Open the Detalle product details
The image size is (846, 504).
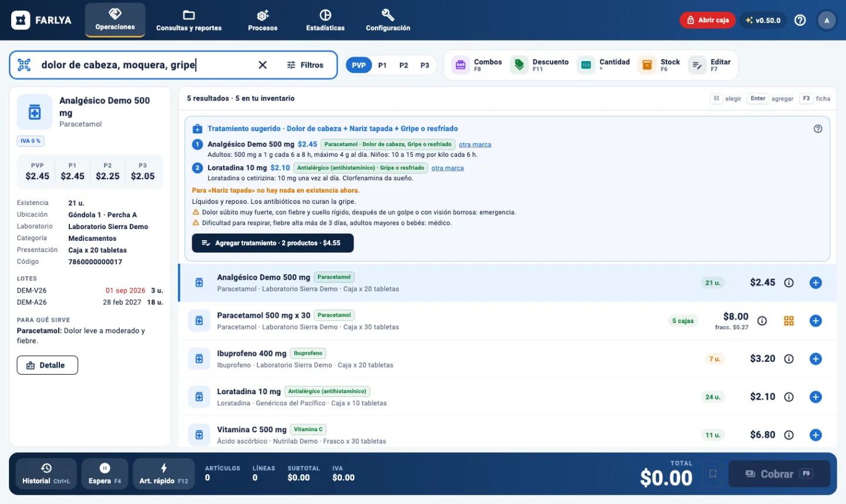[x=48, y=365]
